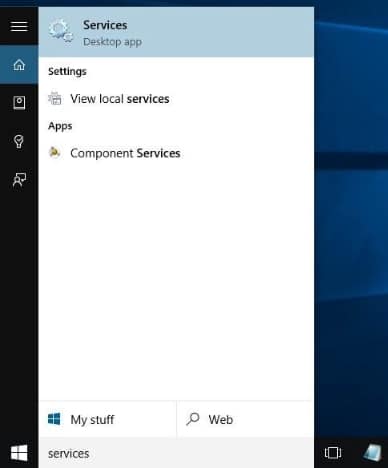Viewport: 388px width, 468px height.
Task: Open the Feedback icon in the sidebar
Action: click(19, 180)
